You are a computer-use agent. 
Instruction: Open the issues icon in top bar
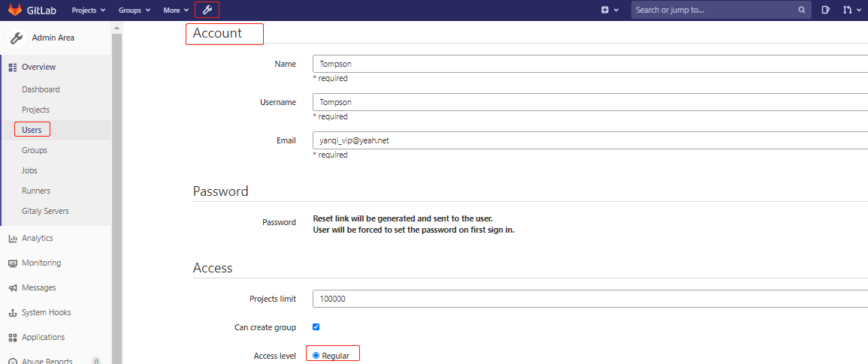click(825, 11)
